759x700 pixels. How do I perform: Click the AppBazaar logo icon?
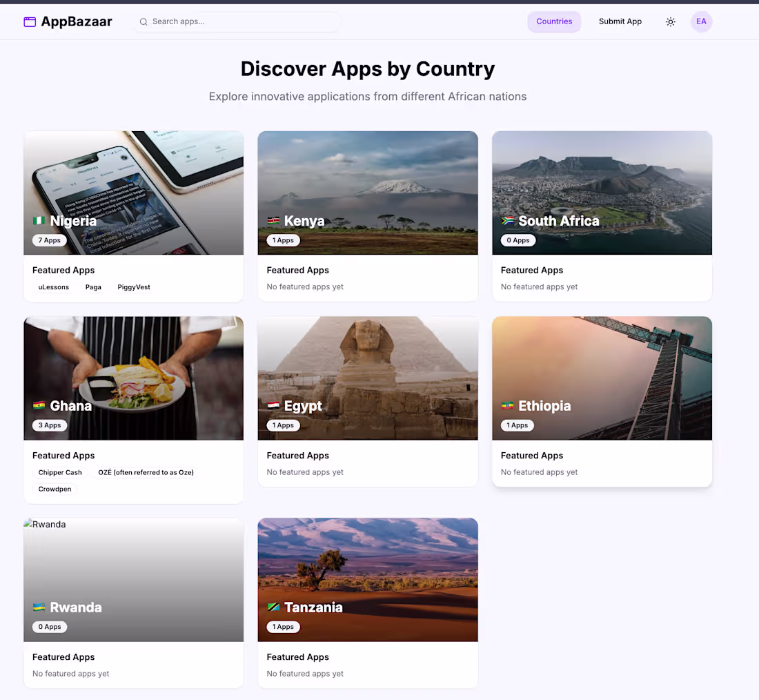(x=30, y=21)
